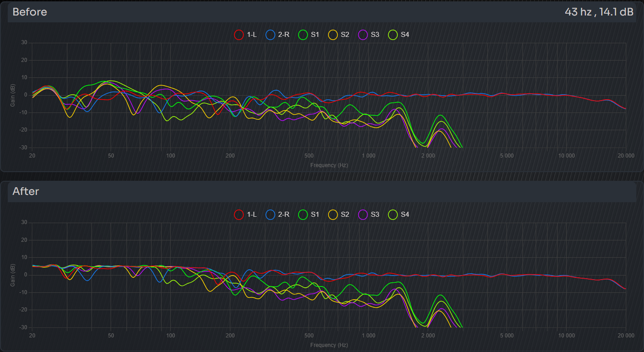
Task: Hide the S1 curve in Before chart
Action: click(309, 35)
